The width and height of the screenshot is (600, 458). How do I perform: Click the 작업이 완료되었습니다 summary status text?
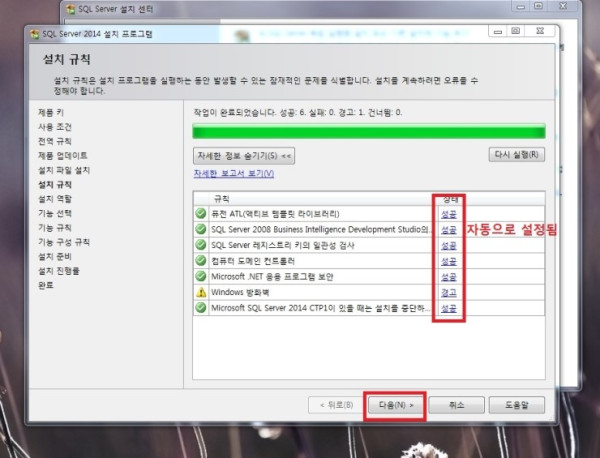point(298,112)
